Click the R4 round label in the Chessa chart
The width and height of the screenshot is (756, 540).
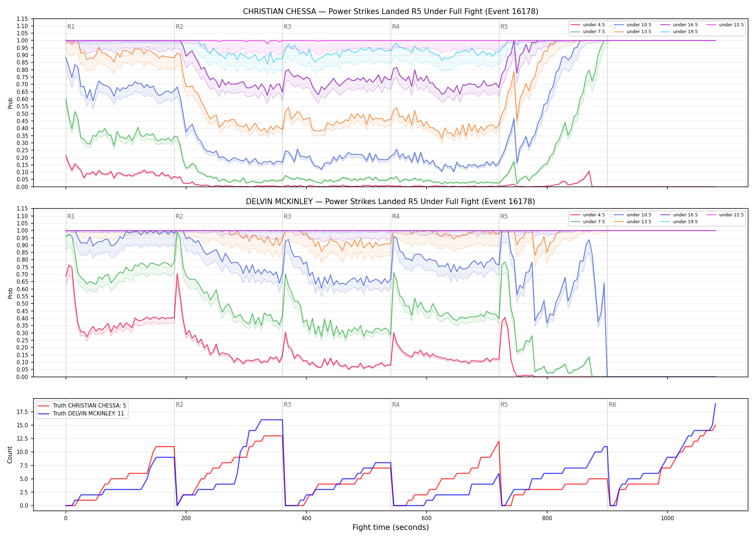point(396,27)
